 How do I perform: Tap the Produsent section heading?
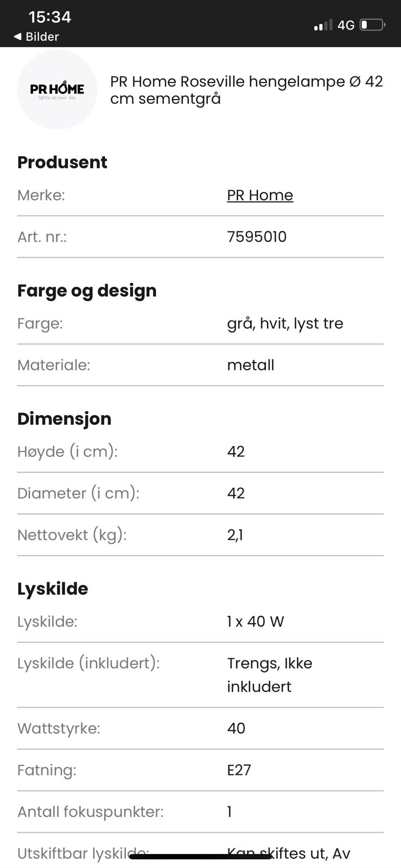tap(62, 162)
